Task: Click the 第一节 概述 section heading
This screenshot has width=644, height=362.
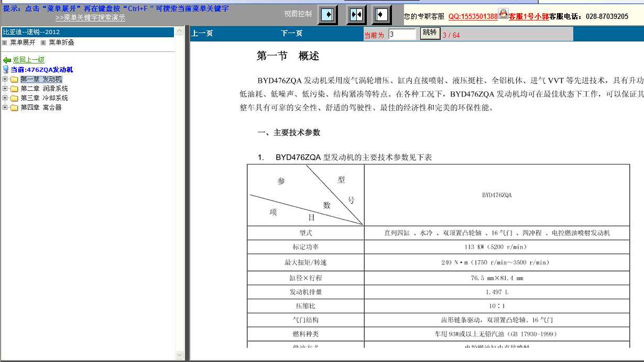Action: point(288,56)
